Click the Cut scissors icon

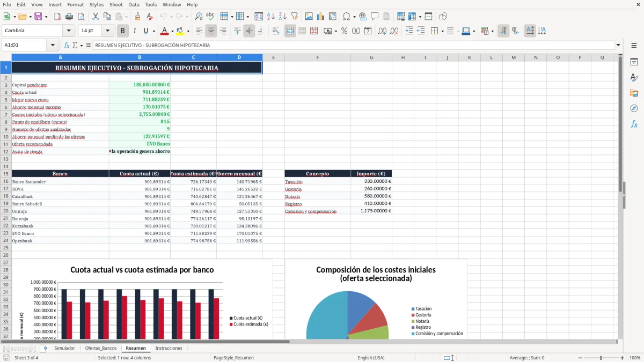[x=96, y=17]
